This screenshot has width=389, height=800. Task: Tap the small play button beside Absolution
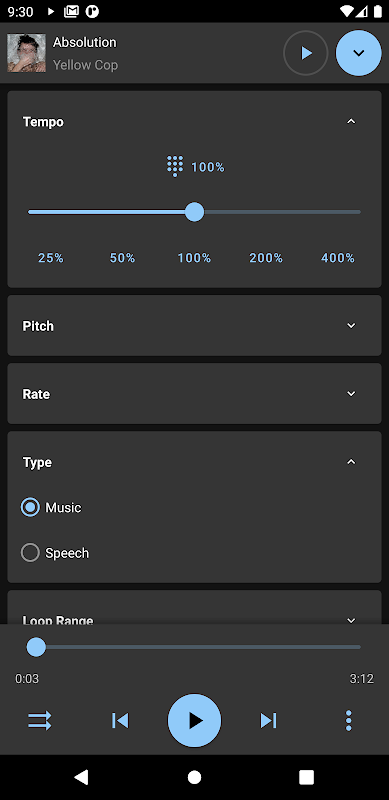[x=306, y=53]
